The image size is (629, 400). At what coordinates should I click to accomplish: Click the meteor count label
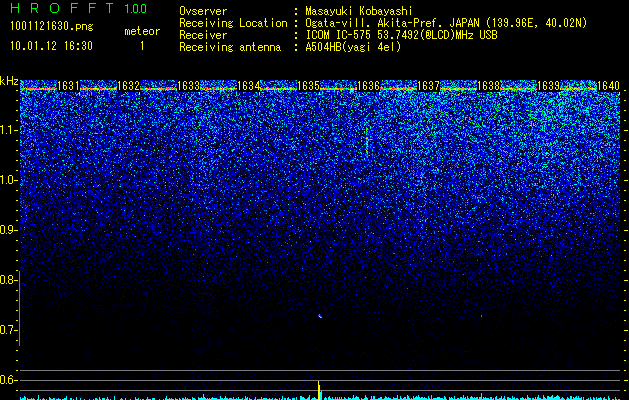pyautogui.click(x=142, y=31)
